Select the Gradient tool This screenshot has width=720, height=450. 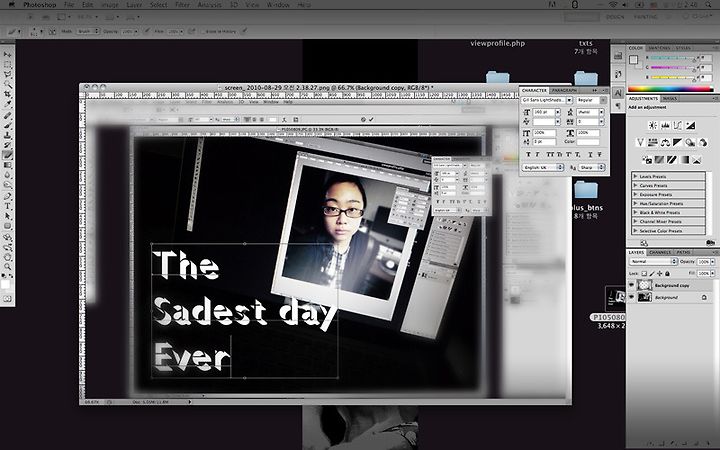[8, 165]
